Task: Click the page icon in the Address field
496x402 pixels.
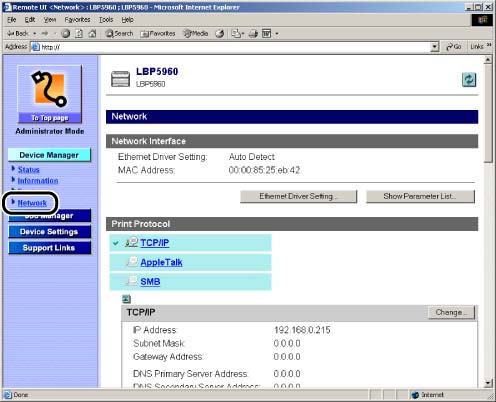Action: point(35,47)
